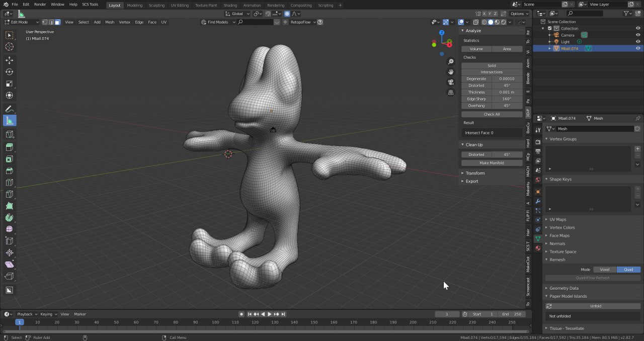Select the Move tool in the toolbar

[9, 60]
